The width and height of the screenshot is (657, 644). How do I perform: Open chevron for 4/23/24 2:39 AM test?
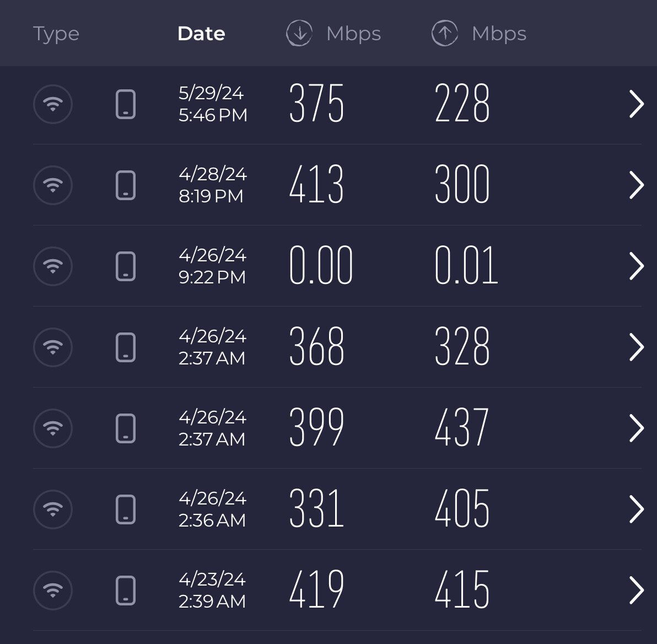(637, 591)
